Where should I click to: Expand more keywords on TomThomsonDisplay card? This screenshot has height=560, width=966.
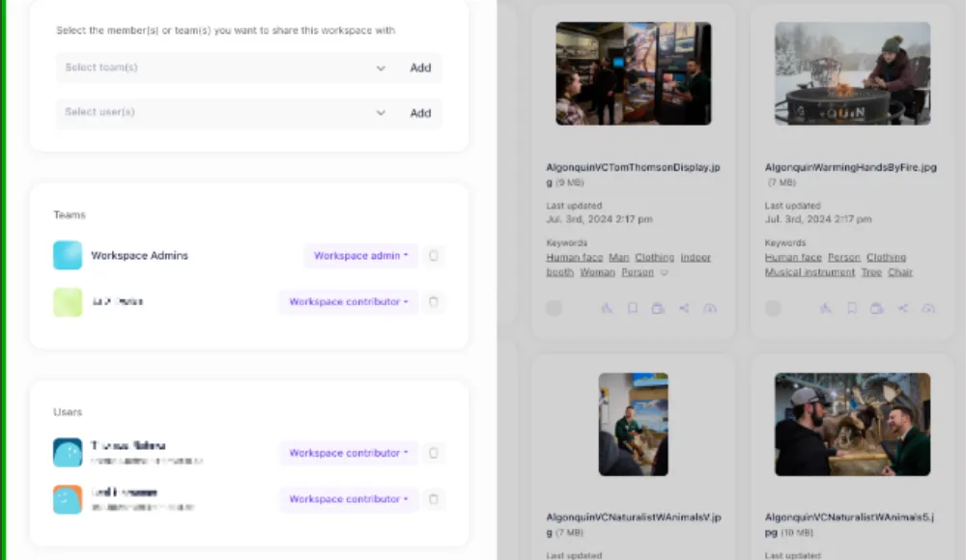pyautogui.click(x=665, y=272)
